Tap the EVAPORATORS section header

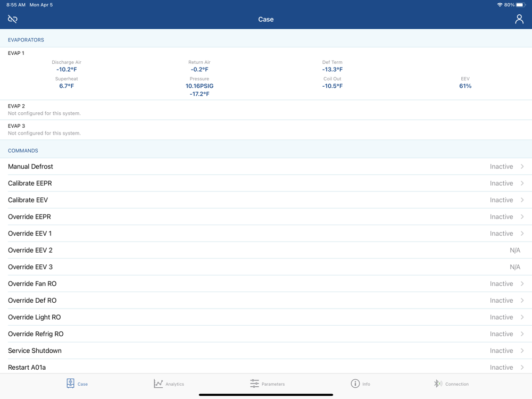[x=26, y=40]
